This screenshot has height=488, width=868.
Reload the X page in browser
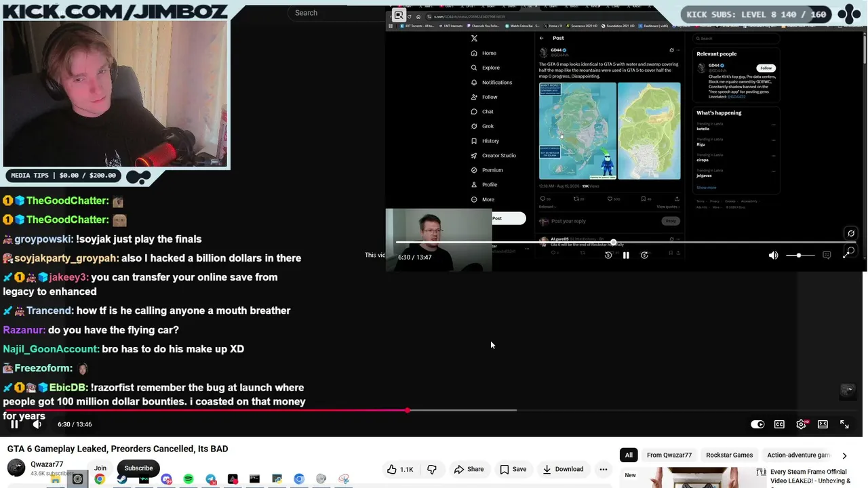409,16
